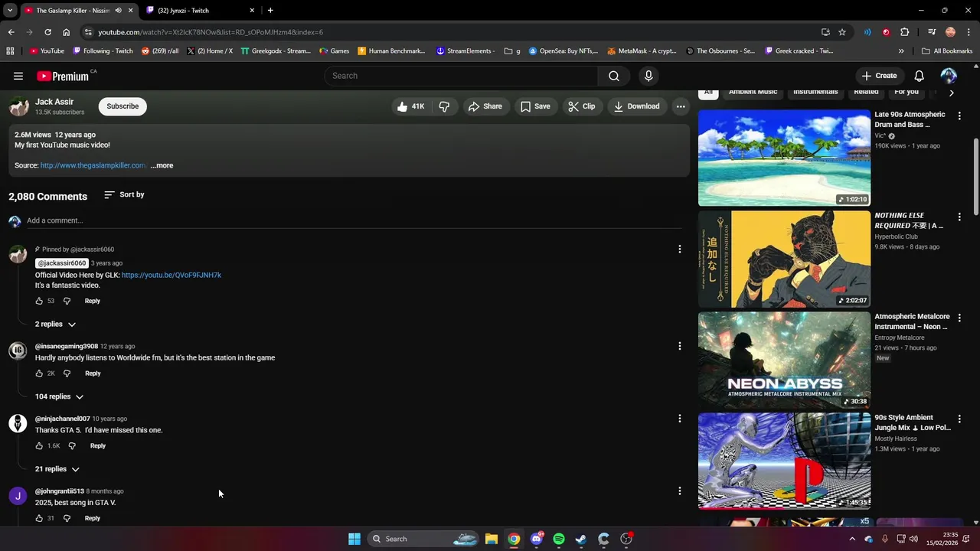This screenshot has width=980, height=551.
Task: Select the All filter chip
Action: (708, 92)
